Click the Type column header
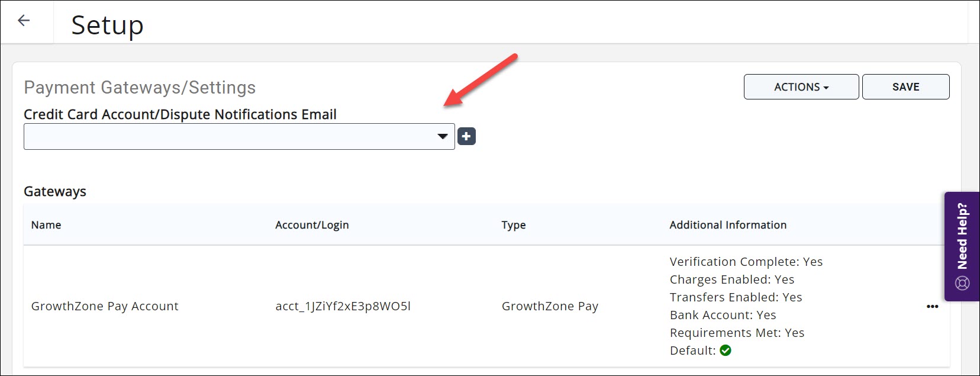The height and width of the screenshot is (376, 980). [x=513, y=225]
